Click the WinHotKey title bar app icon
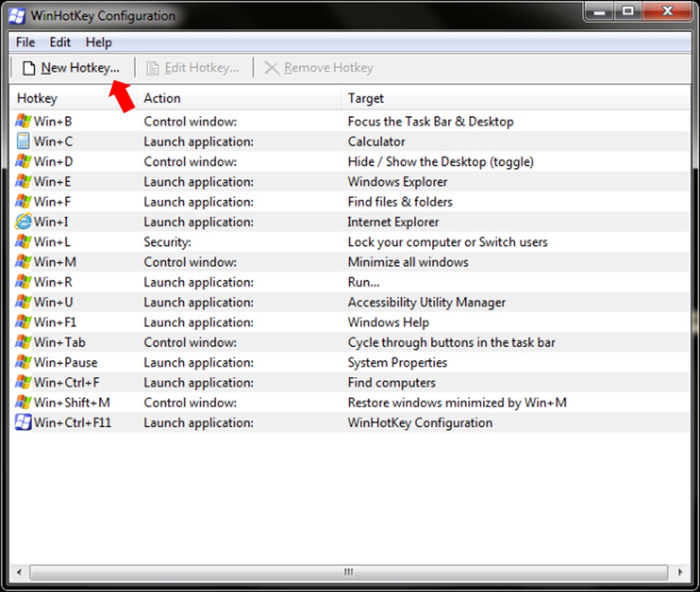The height and width of the screenshot is (592, 700). 16,15
